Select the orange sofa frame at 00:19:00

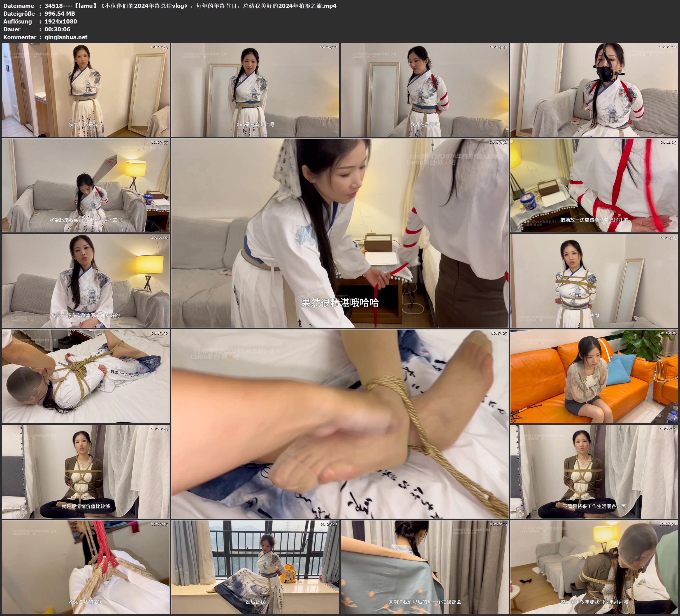click(594, 376)
